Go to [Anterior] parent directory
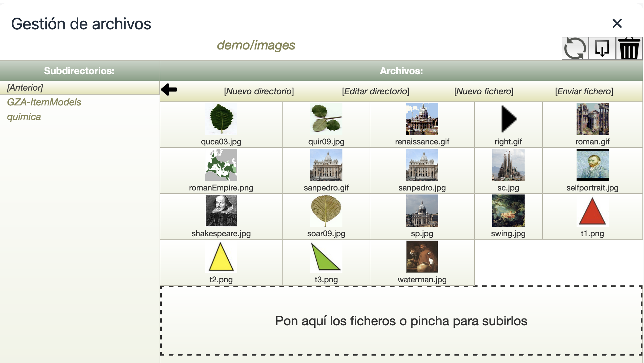 coord(25,88)
